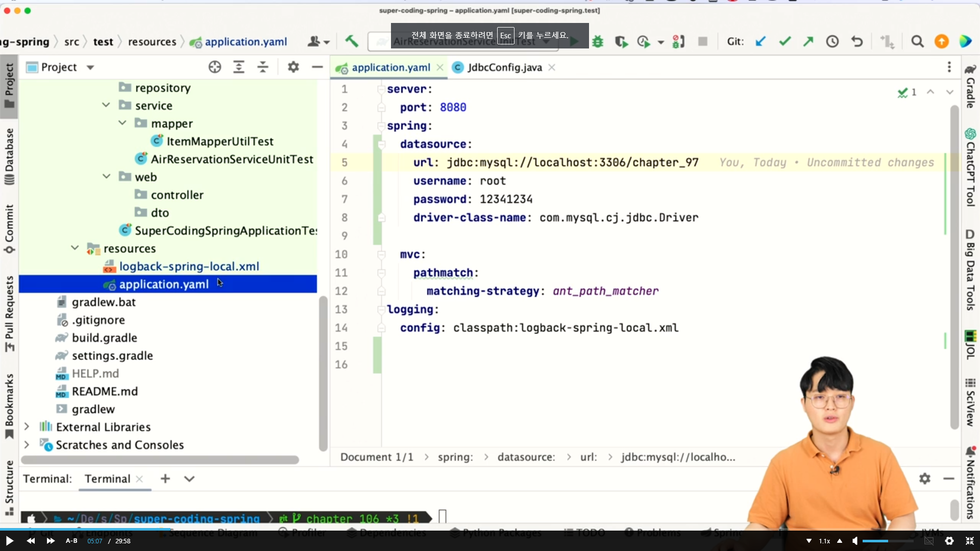Show Git history clock icon
Viewport: 980px width, 551px height.
[832, 41]
